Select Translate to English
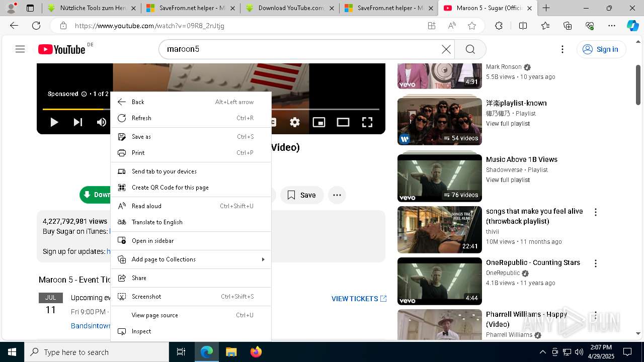 (x=191, y=222)
